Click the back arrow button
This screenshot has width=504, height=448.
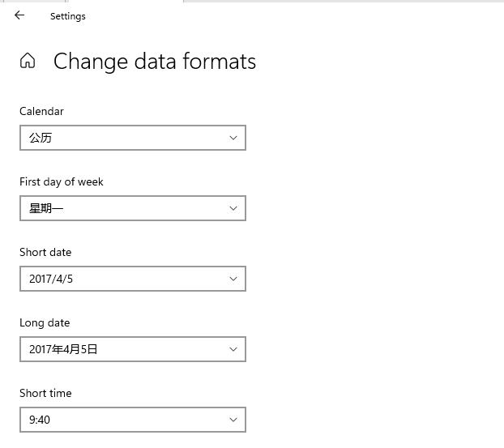click(19, 15)
